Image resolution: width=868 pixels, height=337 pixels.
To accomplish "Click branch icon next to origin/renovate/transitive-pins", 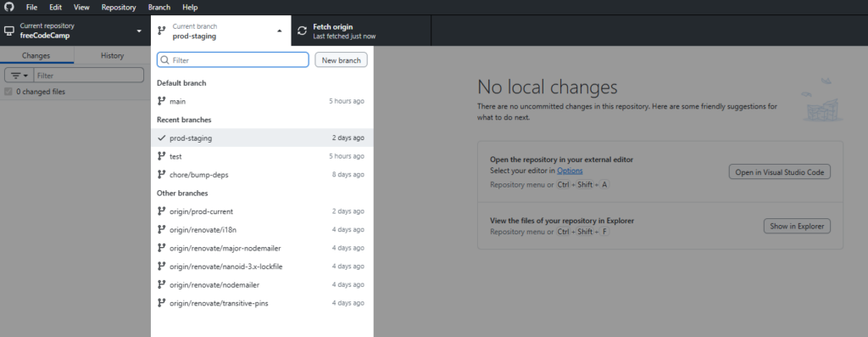I will pos(161,303).
